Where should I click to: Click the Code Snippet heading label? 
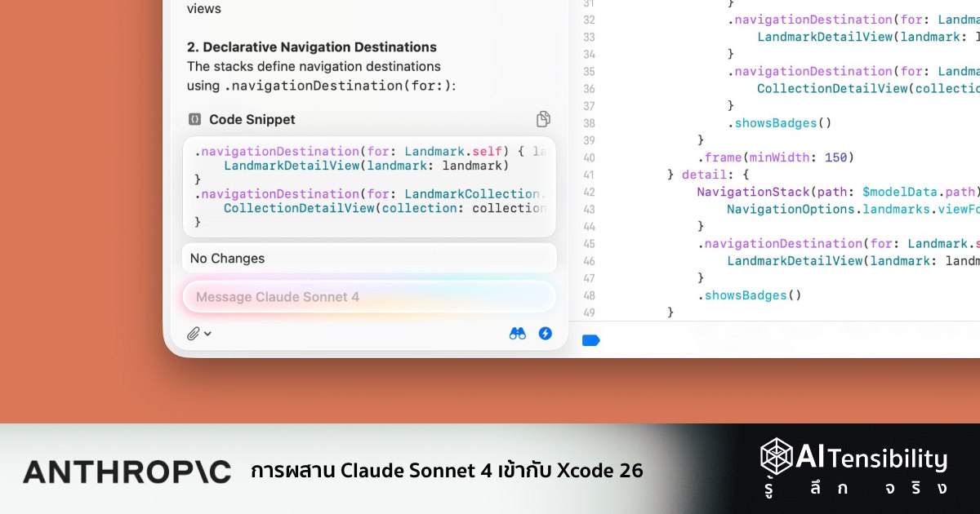252,119
